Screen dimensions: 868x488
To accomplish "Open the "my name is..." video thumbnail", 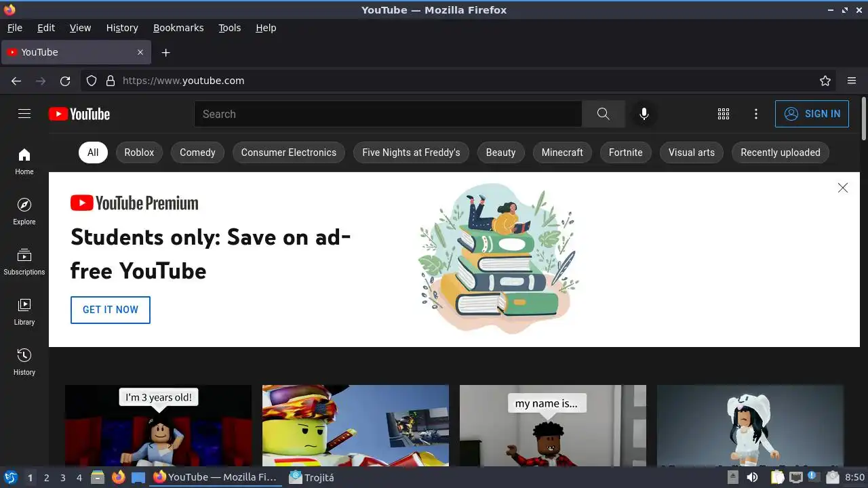I will pos(553,426).
